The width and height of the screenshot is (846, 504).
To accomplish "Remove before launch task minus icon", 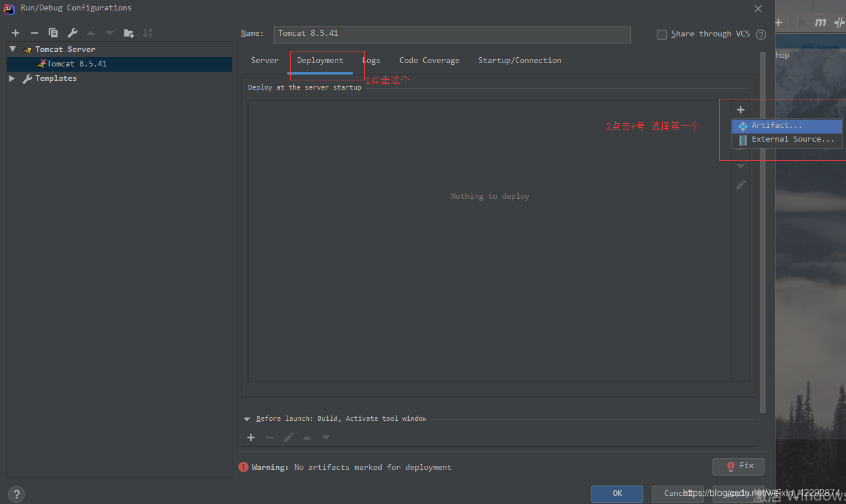I will coord(269,438).
